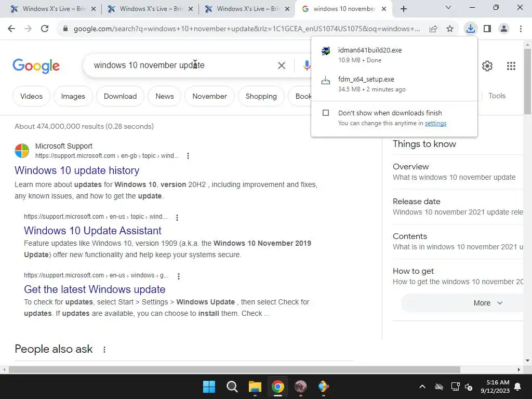Viewport: 532px width, 399px height.
Task: Open the Windows Start menu
Action: [209, 387]
